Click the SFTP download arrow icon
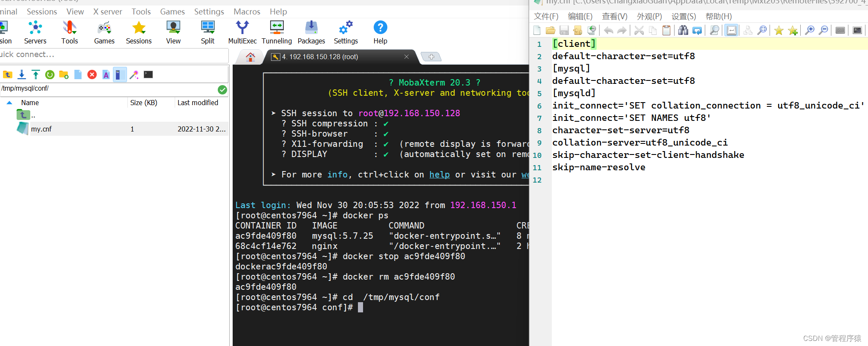Viewport: 868px width, 346px height. pos(22,75)
